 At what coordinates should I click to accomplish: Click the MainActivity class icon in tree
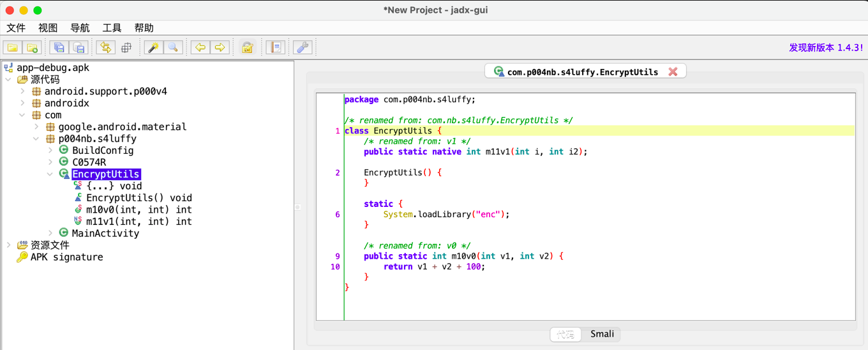coord(64,233)
